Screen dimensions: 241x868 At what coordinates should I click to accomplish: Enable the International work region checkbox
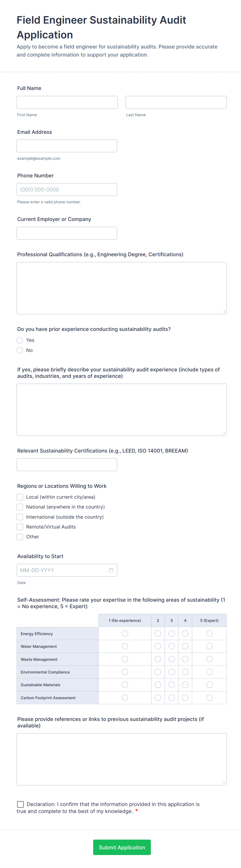pyautogui.click(x=19, y=517)
